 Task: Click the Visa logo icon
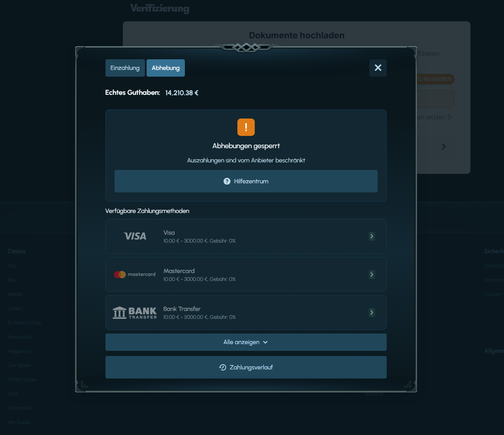tap(135, 236)
